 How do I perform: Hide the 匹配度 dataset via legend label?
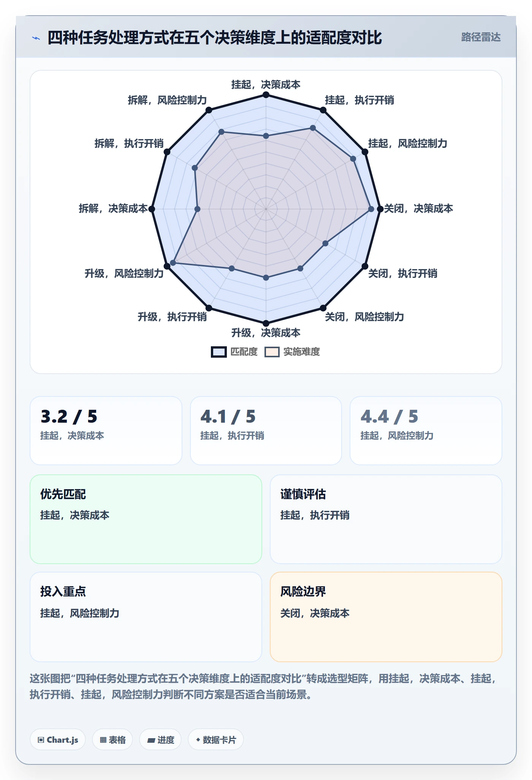click(244, 352)
